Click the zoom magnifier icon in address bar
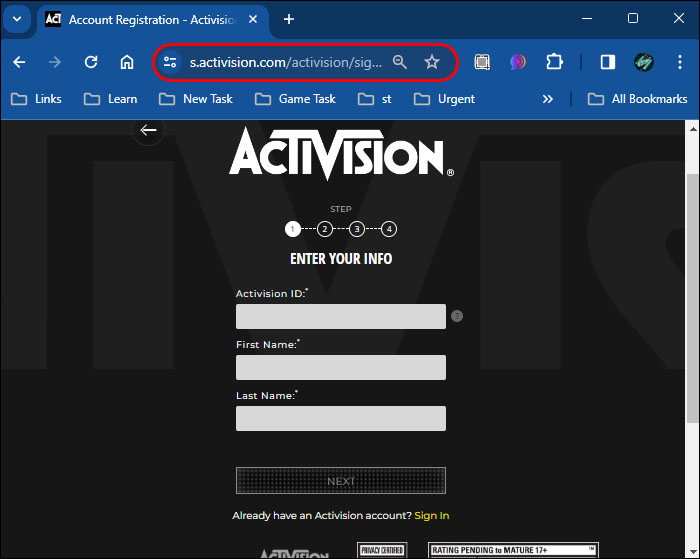This screenshot has width=700, height=559. [400, 62]
